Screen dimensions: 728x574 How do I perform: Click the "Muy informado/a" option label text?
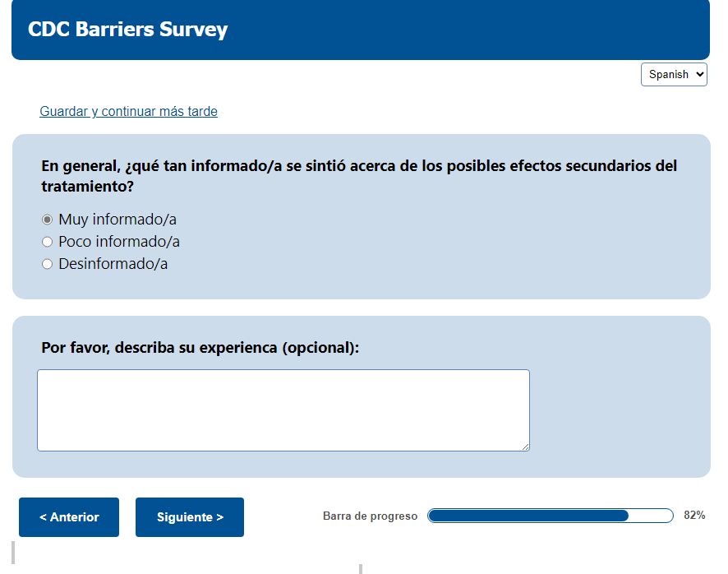(117, 220)
